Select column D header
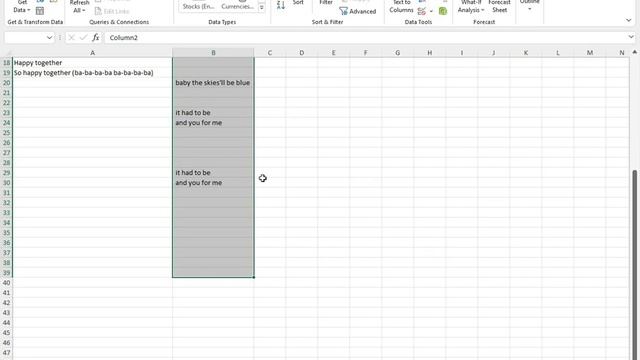 [x=302, y=53]
